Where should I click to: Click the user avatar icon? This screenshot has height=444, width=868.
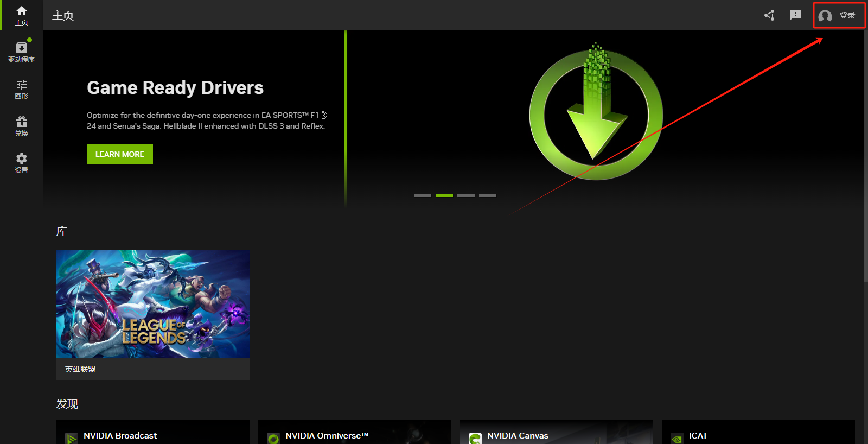click(x=825, y=16)
